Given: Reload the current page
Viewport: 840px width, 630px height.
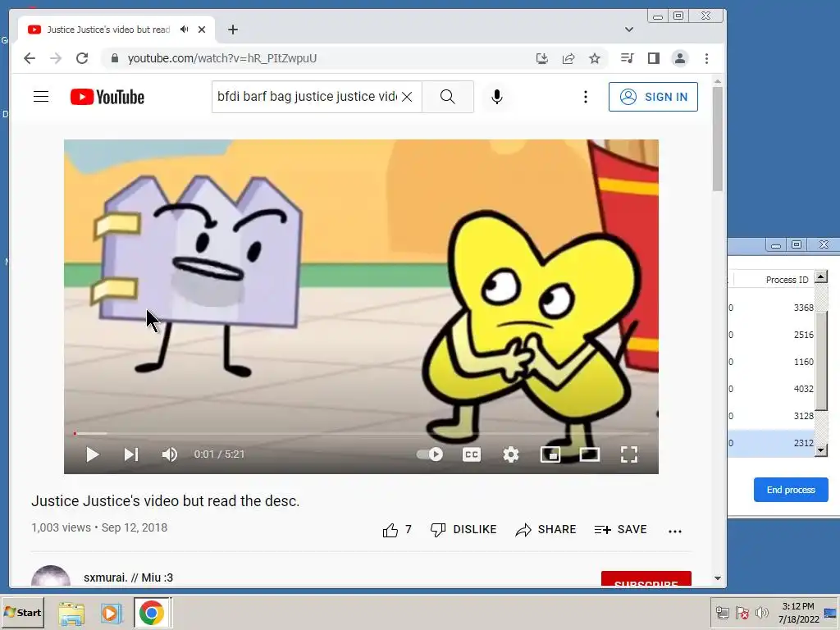Looking at the screenshot, I should tap(82, 58).
